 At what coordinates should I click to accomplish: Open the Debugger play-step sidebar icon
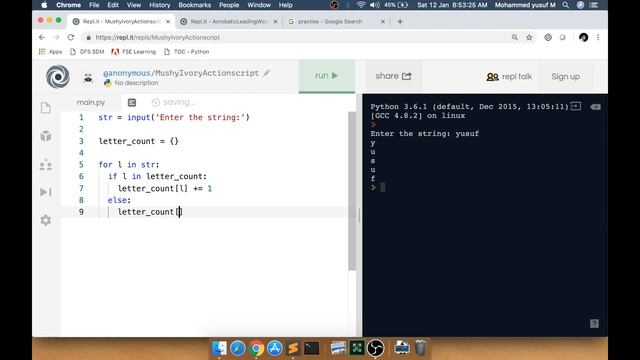tap(46, 192)
